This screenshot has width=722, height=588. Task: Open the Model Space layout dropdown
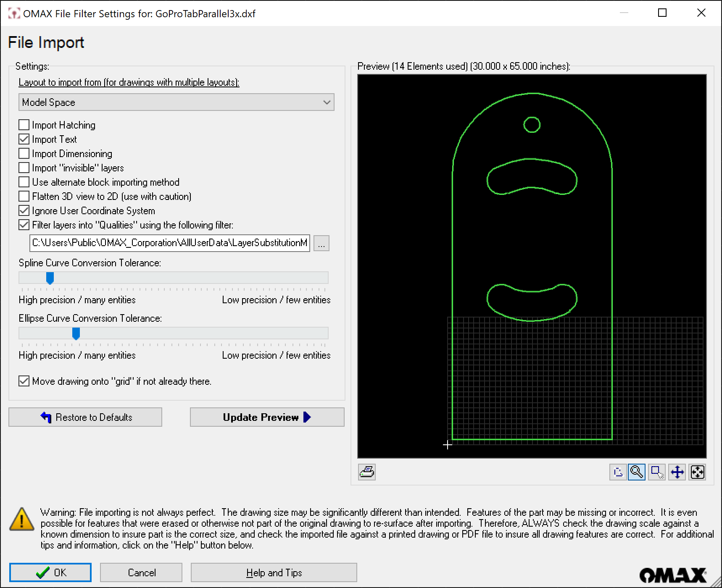pyautogui.click(x=176, y=102)
